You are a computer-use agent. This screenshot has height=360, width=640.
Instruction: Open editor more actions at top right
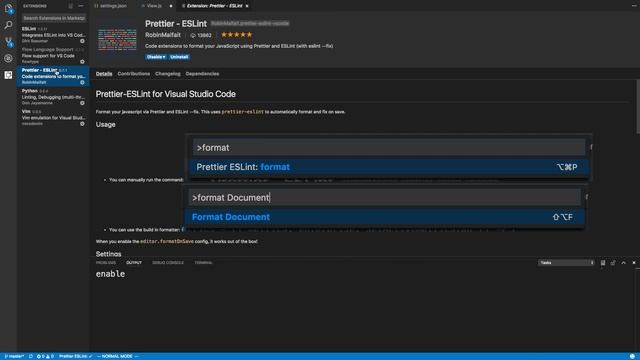click(x=634, y=6)
